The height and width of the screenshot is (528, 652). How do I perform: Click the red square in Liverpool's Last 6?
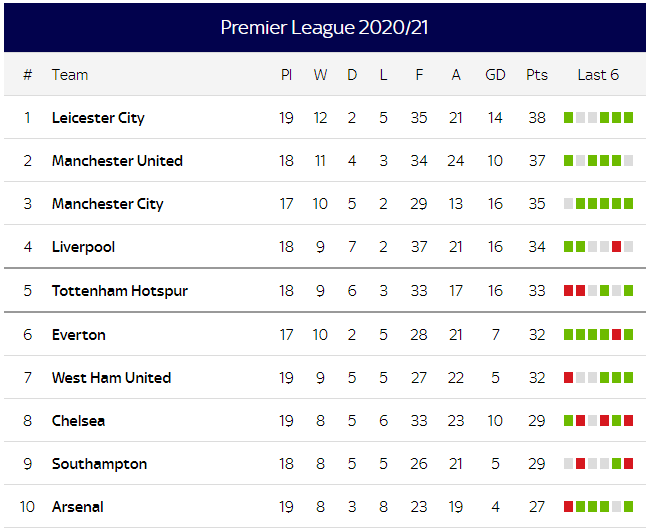pos(617,247)
